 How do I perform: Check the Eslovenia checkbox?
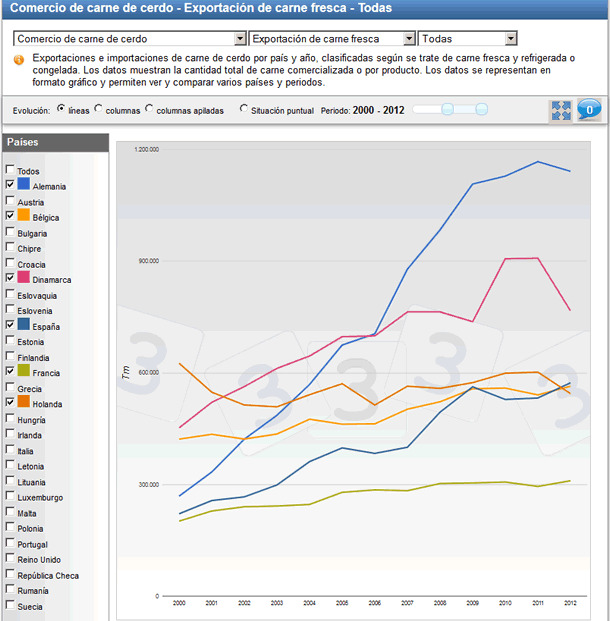(10, 309)
